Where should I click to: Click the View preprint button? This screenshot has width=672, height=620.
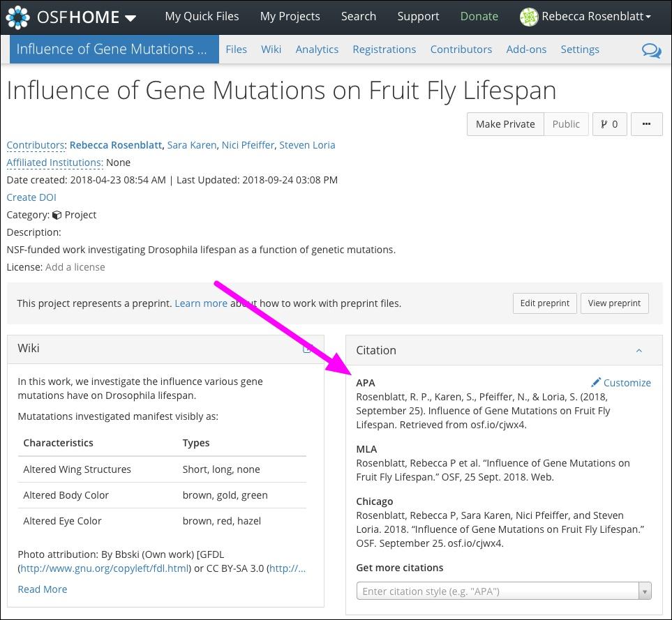click(614, 303)
